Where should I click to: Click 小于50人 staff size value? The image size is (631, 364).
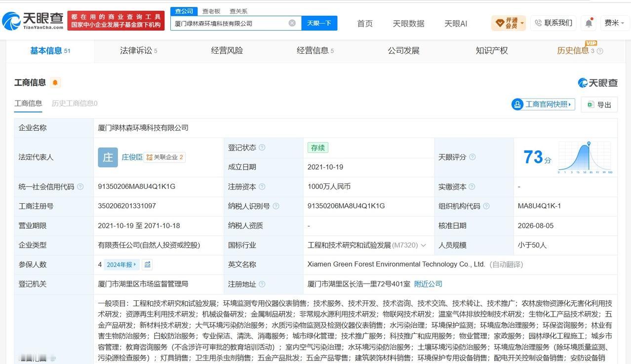(532, 245)
